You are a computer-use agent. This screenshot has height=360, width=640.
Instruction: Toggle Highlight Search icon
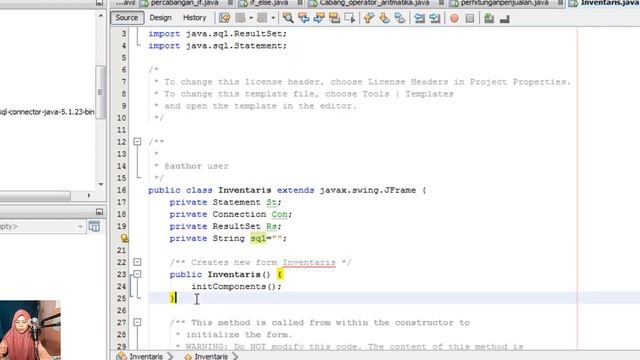(334, 18)
